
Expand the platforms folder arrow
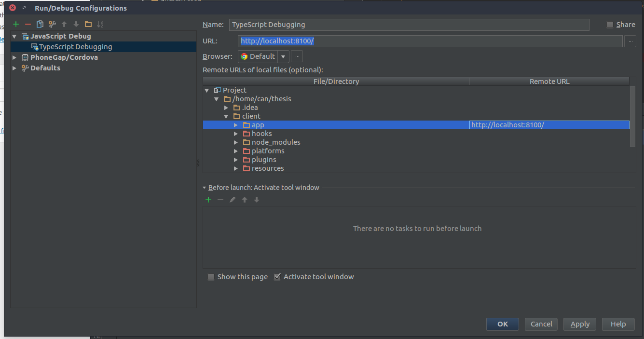tap(236, 151)
